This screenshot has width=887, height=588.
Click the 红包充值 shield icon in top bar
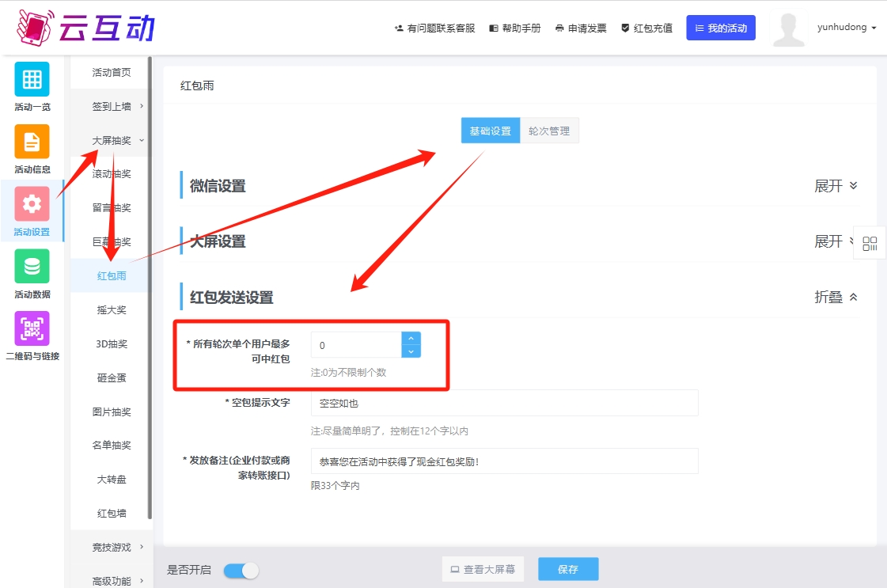(624, 26)
